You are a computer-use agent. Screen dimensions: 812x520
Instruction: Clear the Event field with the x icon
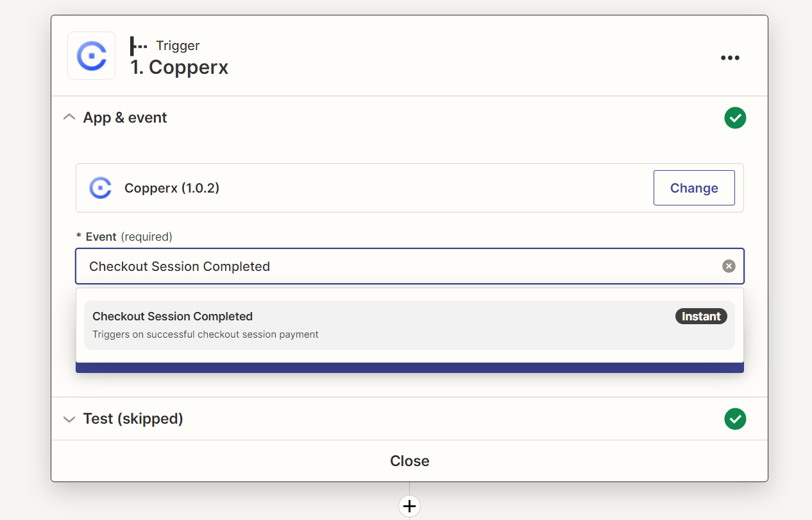(x=729, y=266)
